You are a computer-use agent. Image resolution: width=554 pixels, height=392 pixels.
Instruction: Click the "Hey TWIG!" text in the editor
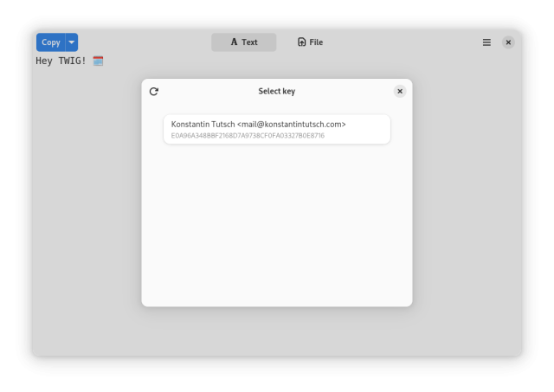tap(61, 61)
